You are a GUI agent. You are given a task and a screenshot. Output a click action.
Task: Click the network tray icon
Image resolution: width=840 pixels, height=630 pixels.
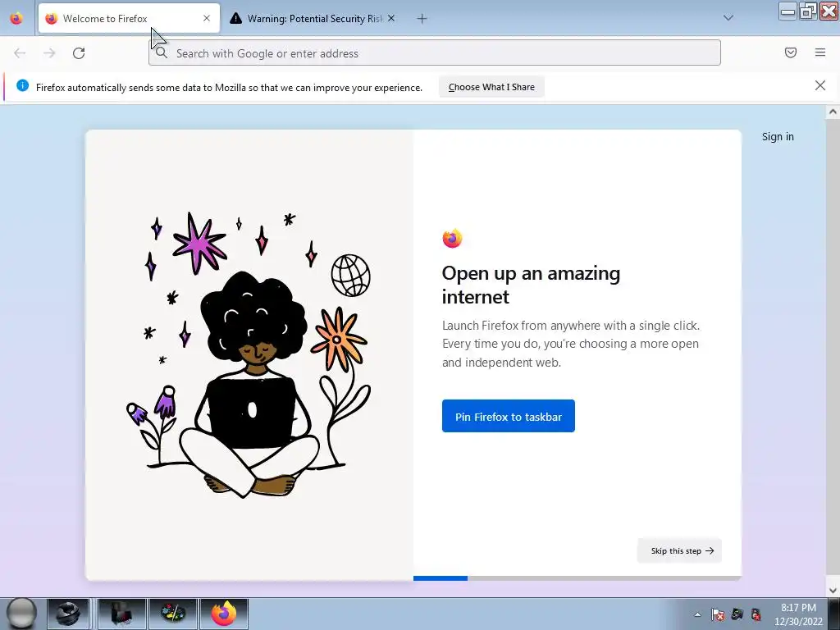[737, 614]
